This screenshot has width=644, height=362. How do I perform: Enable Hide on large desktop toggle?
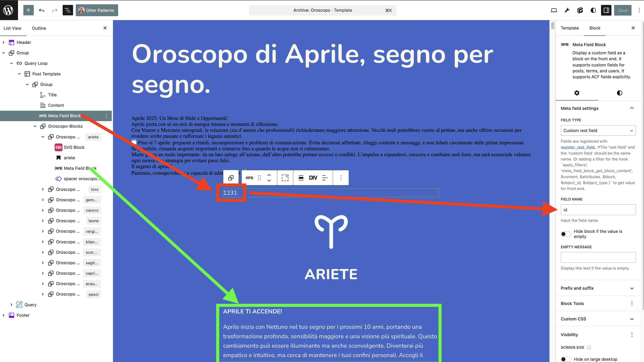tap(566, 359)
